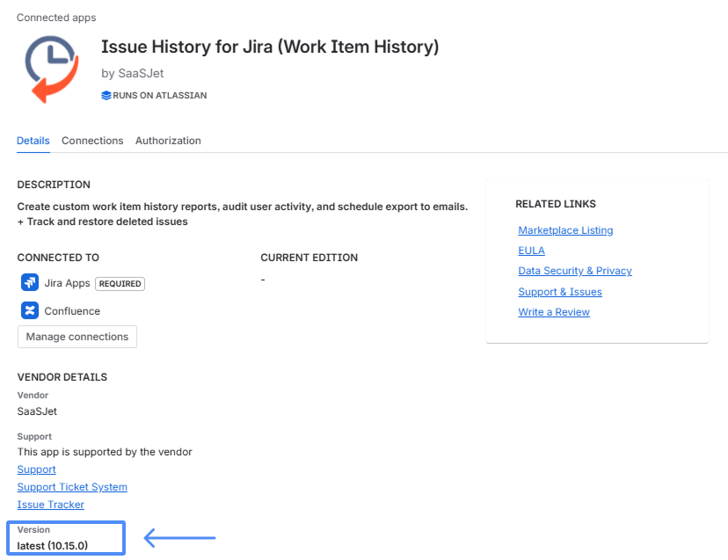The width and height of the screenshot is (728, 560).
Task: Click the Connected apps breadcrumb text
Action: (x=56, y=18)
